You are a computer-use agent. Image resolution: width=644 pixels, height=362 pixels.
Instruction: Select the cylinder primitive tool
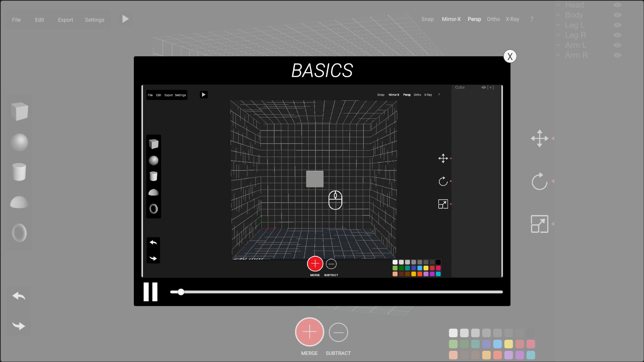click(19, 172)
